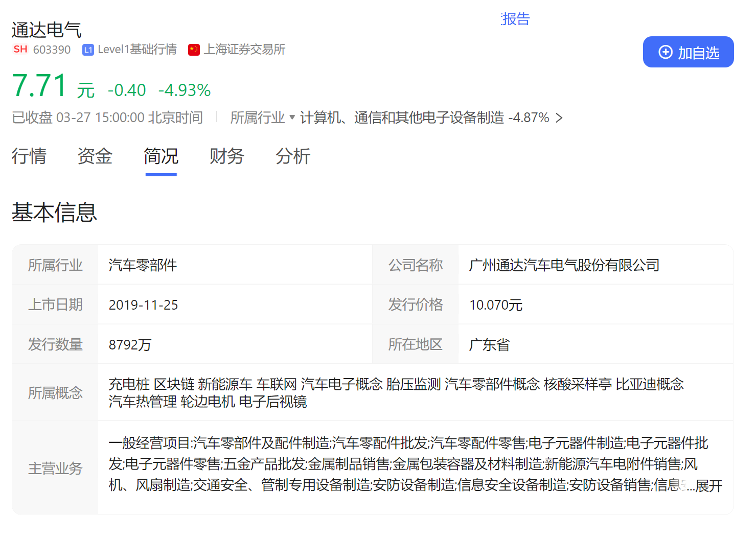Click the percent change -4.93%

185,90
